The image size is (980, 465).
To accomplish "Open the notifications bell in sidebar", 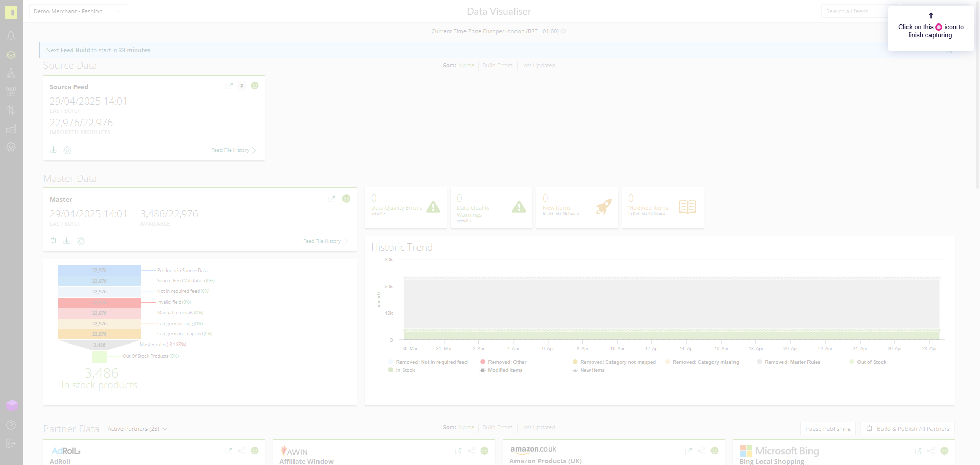I will point(11,36).
